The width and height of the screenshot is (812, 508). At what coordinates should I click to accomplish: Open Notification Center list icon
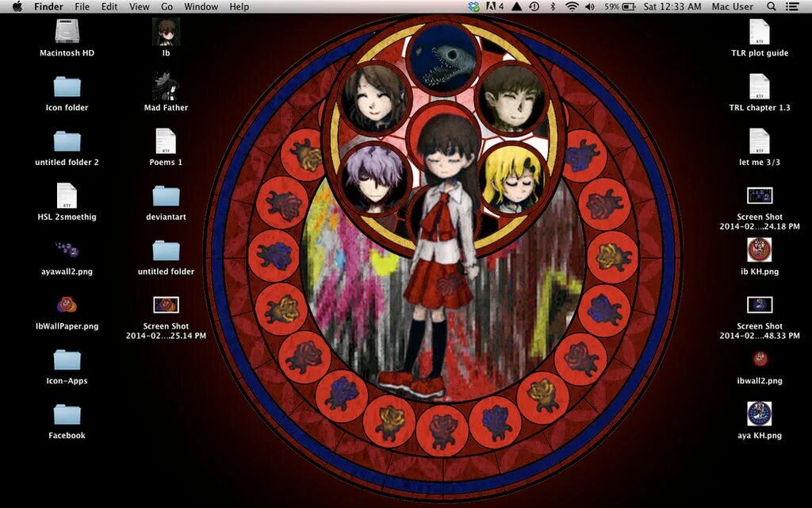tap(792, 6)
